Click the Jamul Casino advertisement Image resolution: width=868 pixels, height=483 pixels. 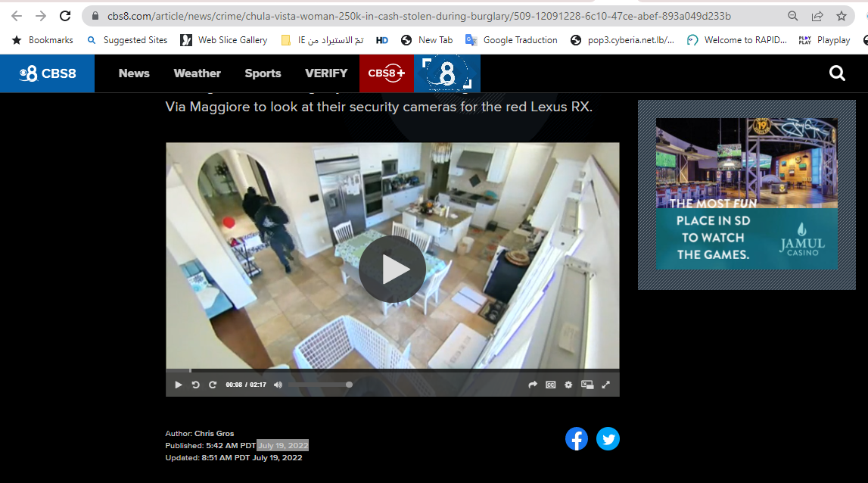pyautogui.click(x=746, y=194)
